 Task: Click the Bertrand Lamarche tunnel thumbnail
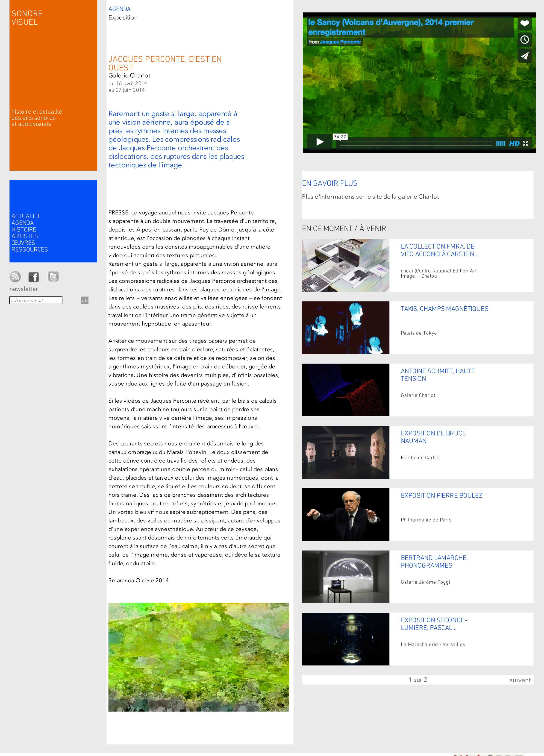coord(346,577)
